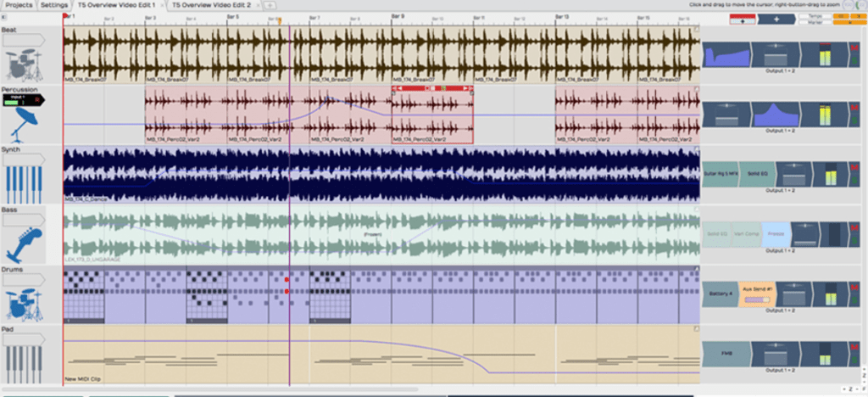Click the Bar 9 label on the ruler

(398, 17)
